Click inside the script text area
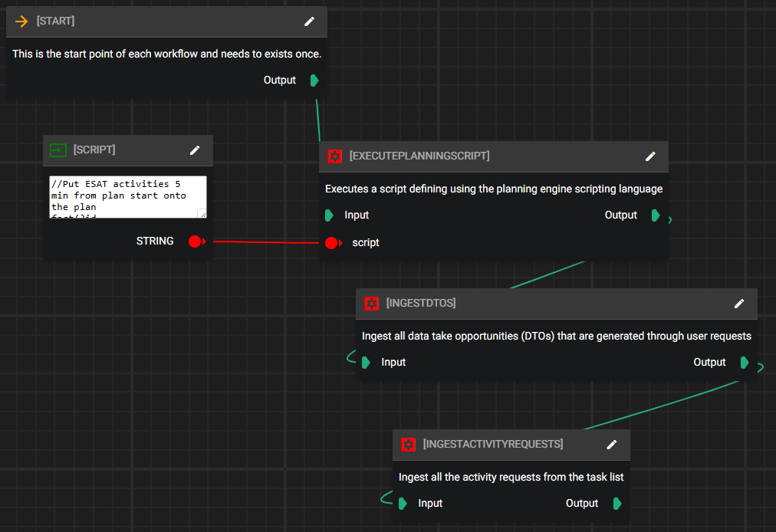This screenshot has width=776, height=532. (128, 197)
